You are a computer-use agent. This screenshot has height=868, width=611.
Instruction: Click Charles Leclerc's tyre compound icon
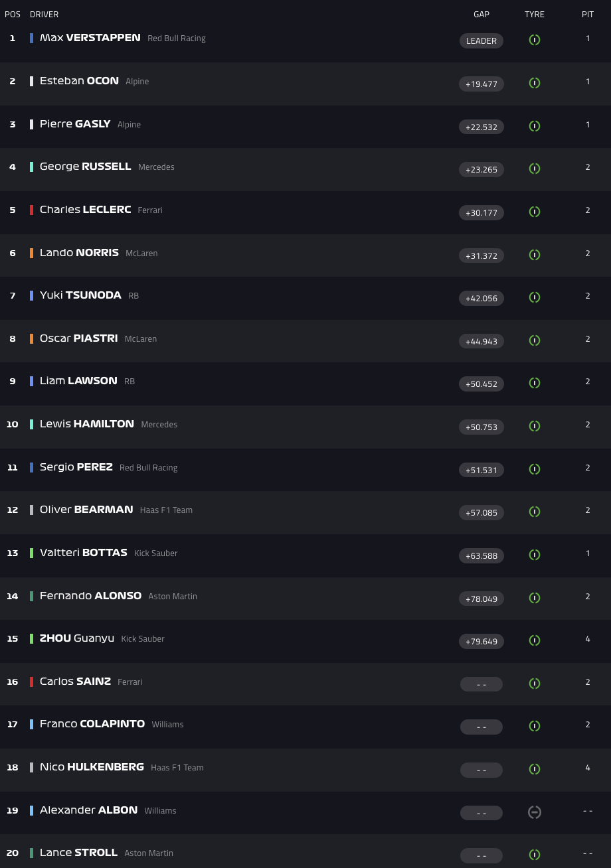[x=535, y=212]
